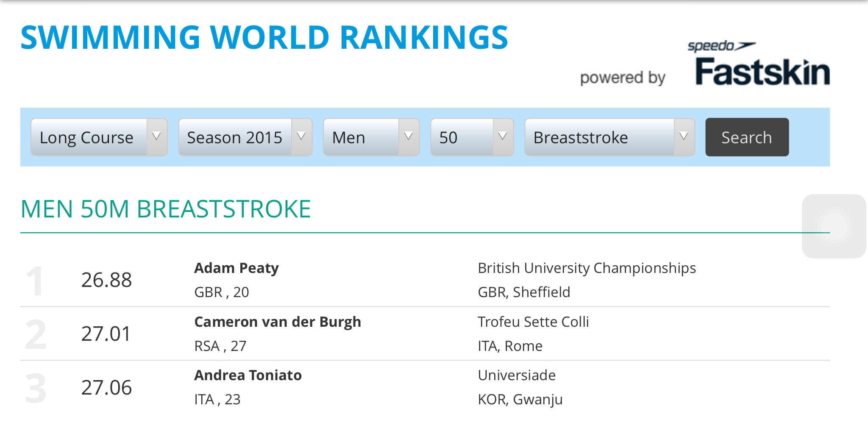This screenshot has height=431, width=868.
Task: Tap the AssistiveTouch floating button
Action: coord(834,226)
